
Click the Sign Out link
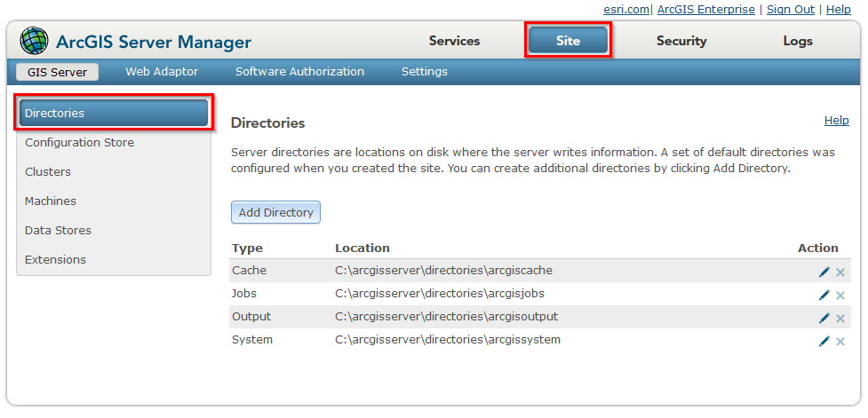[x=791, y=10]
